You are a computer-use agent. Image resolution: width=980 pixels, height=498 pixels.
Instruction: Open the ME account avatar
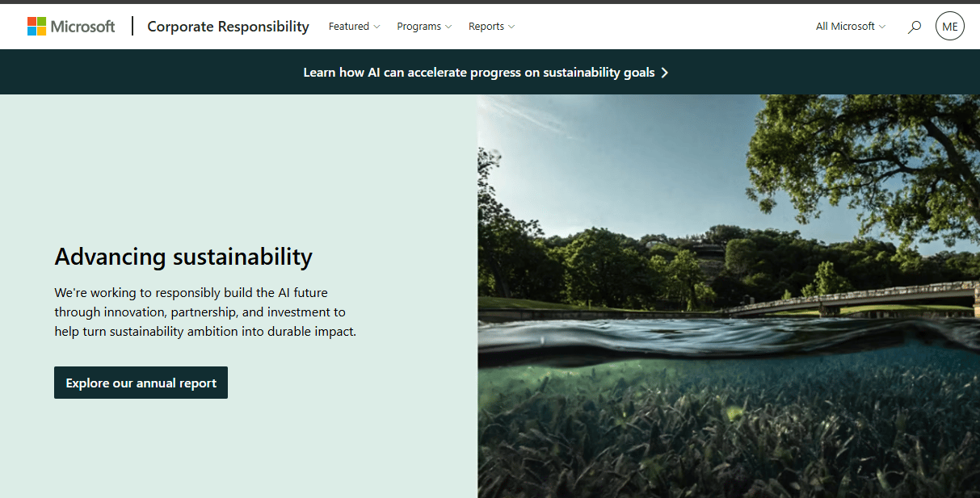click(950, 27)
